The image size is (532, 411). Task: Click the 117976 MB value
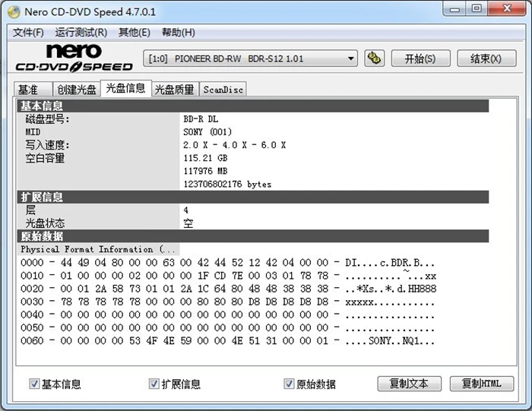(x=205, y=171)
